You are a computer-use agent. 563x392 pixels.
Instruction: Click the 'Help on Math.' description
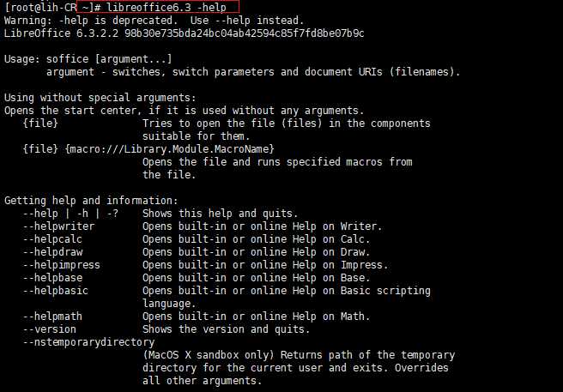pos(256,317)
